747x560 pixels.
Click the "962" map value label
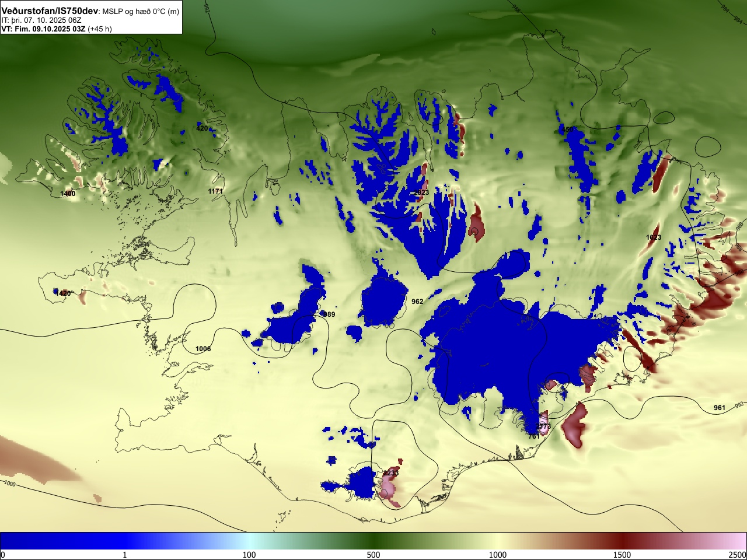pyautogui.click(x=417, y=302)
